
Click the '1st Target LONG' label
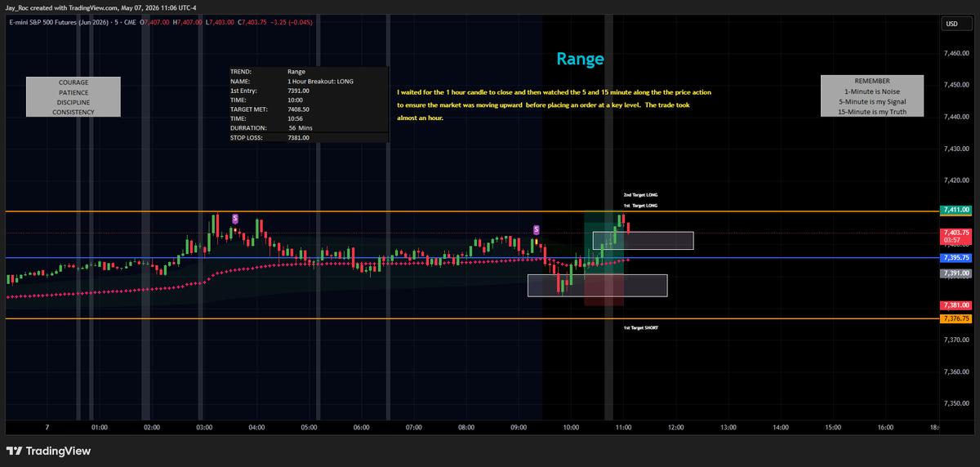pos(640,206)
